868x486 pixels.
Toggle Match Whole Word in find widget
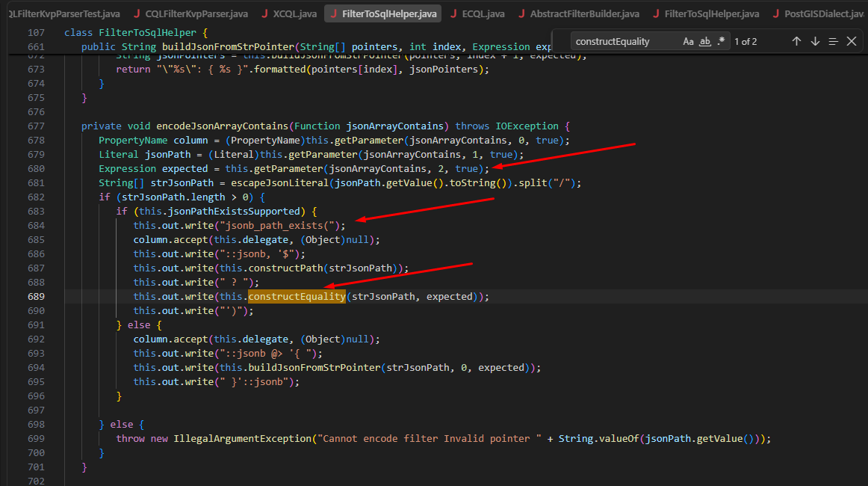pos(704,42)
